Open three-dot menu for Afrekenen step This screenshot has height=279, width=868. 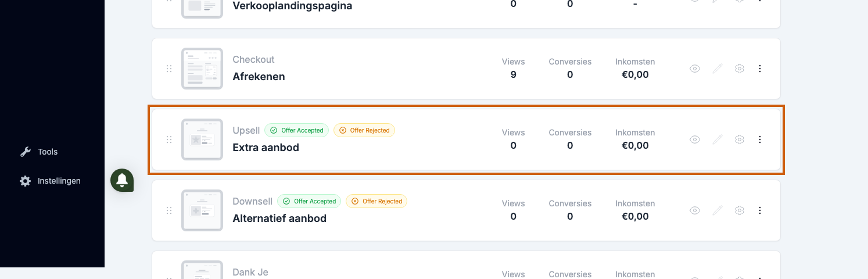760,69
